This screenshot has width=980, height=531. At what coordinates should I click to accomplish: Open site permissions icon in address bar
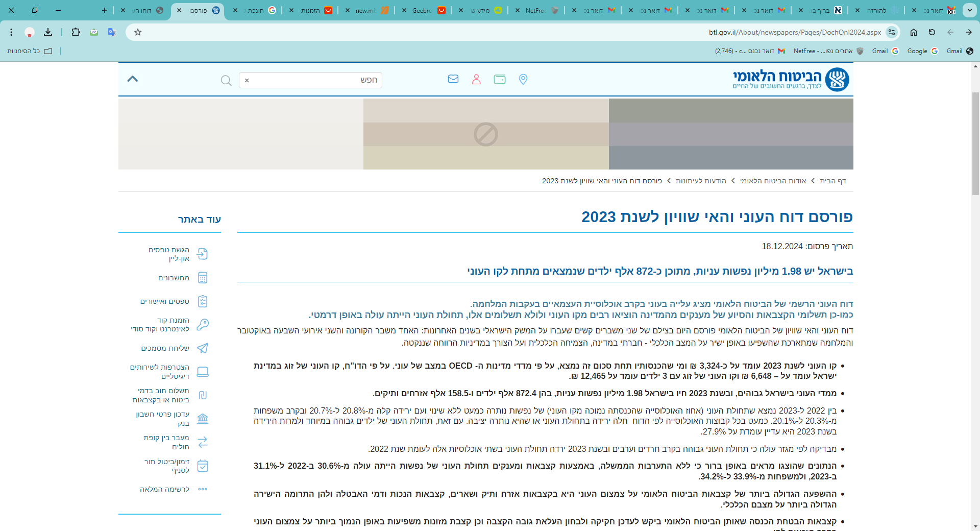(892, 32)
